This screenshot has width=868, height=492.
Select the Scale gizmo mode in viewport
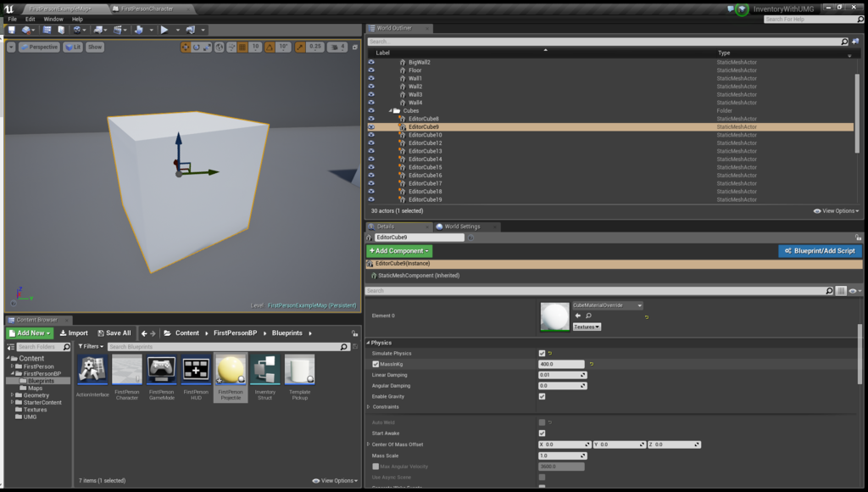[x=207, y=48]
